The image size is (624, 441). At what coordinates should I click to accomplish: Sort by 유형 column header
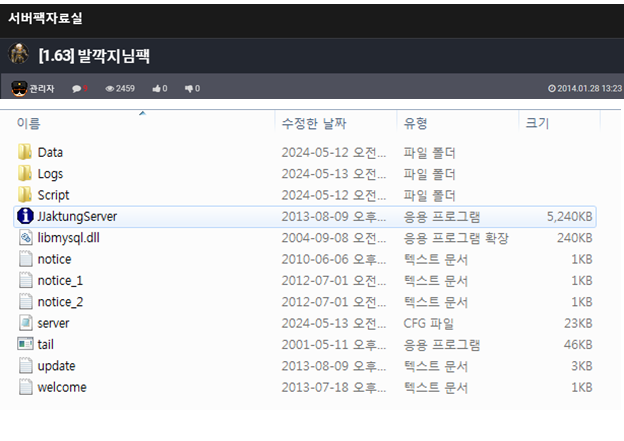click(415, 123)
